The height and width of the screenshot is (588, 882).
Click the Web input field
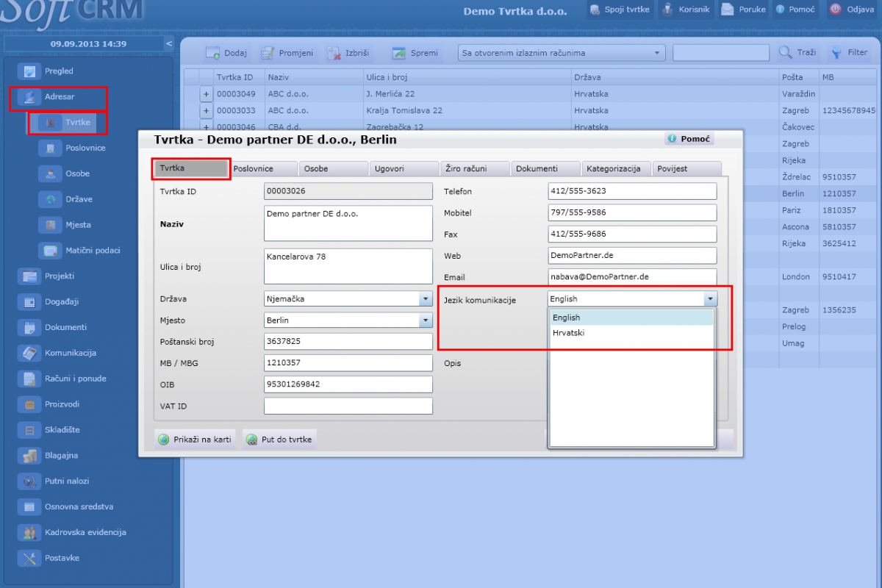click(x=632, y=256)
